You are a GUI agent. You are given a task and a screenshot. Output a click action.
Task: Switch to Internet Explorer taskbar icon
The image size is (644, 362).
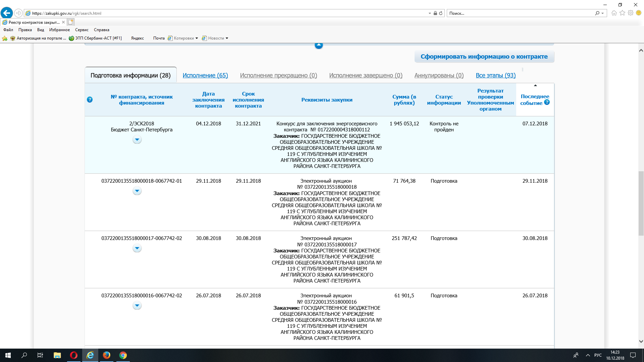90,355
